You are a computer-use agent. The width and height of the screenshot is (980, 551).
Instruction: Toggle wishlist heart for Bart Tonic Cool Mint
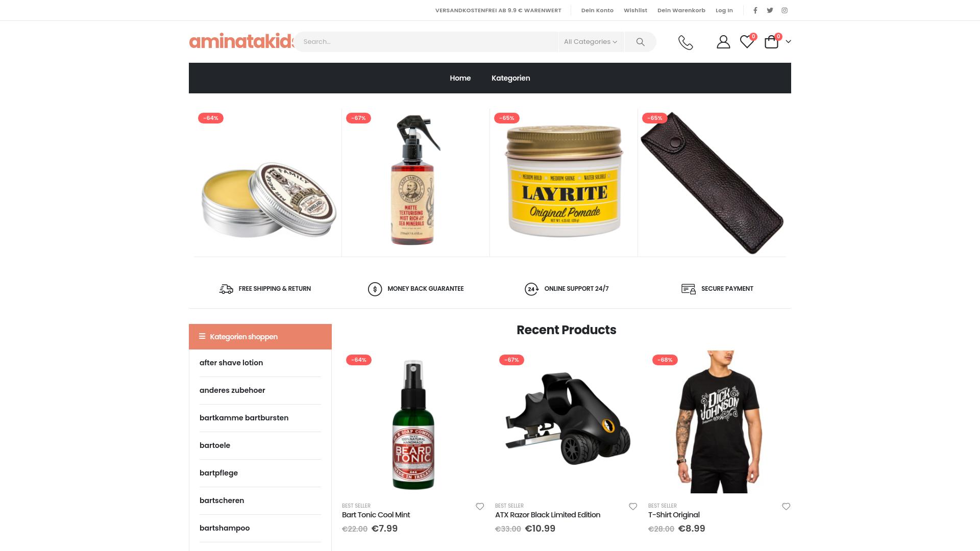coord(480,507)
